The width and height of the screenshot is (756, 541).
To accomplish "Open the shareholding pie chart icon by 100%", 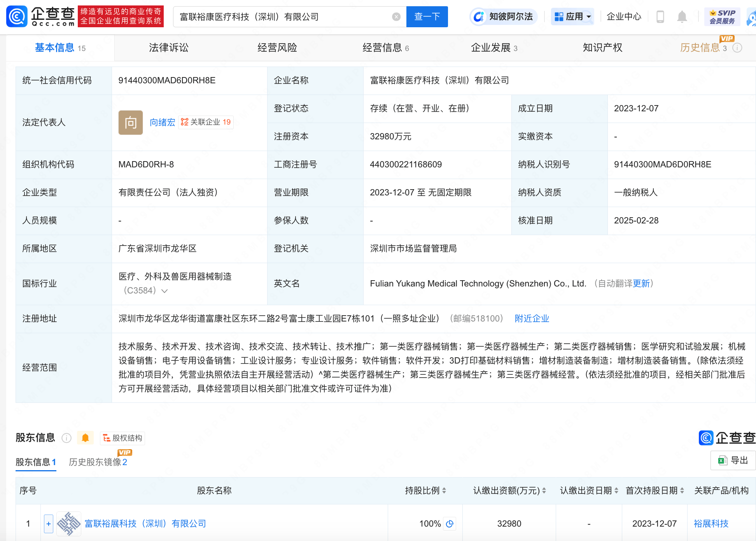I will tap(450, 524).
